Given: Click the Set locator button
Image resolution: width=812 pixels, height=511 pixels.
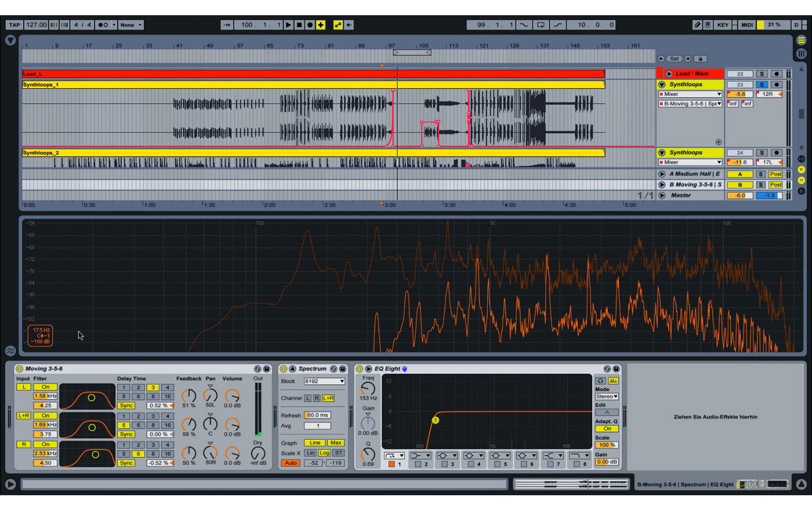Looking at the screenshot, I should click(674, 59).
